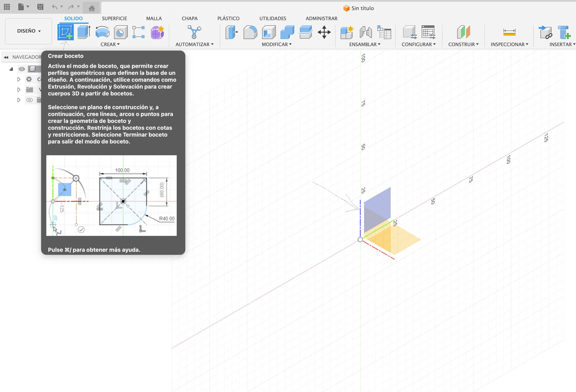Image resolution: width=576 pixels, height=392 pixels.
Task: Switch to the MALLA tab
Action: click(x=154, y=19)
